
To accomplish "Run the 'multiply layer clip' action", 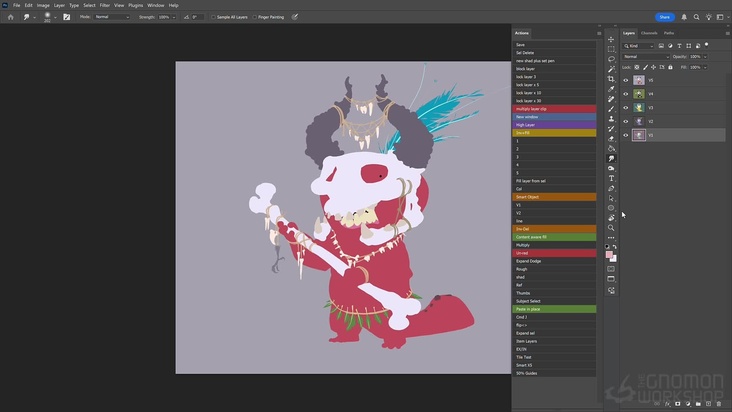I will (x=554, y=109).
